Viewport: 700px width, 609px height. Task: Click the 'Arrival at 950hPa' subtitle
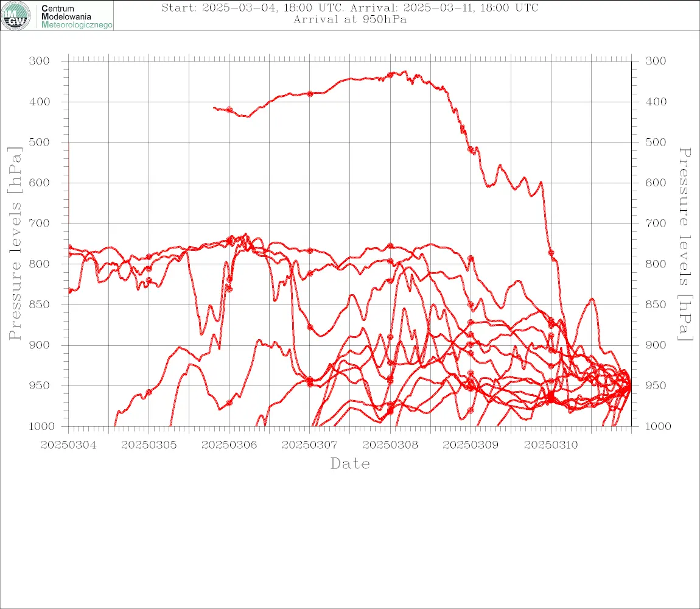click(350, 19)
